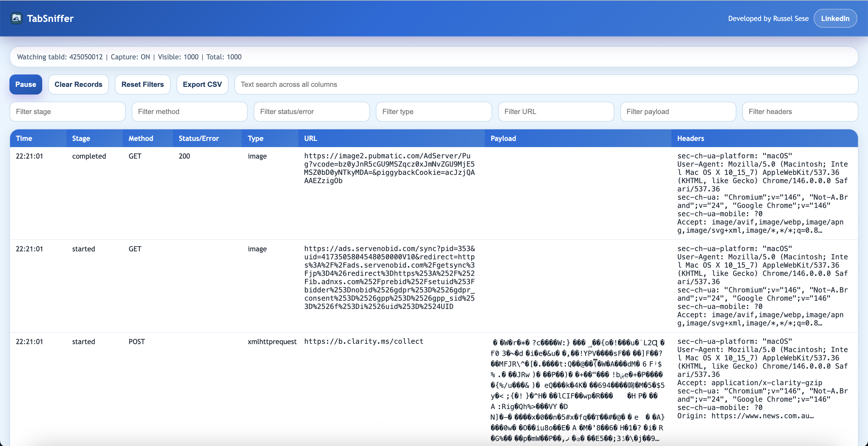Export records as CSV
Viewport: 868px width, 446px height.
point(202,84)
